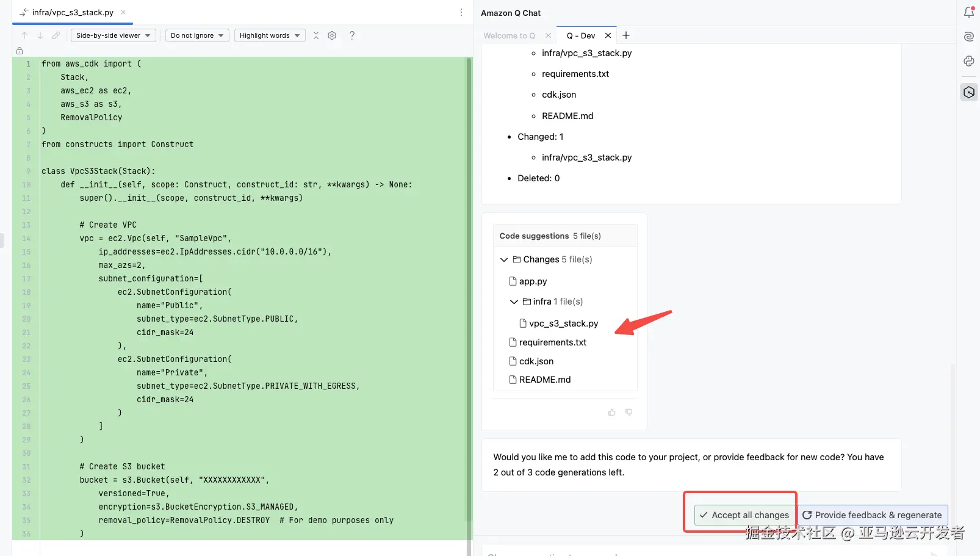Image resolution: width=980 pixels, height=556 pixels.
Task: Open Amazon Q tool window icon
Action: click(x=969, y=92)
